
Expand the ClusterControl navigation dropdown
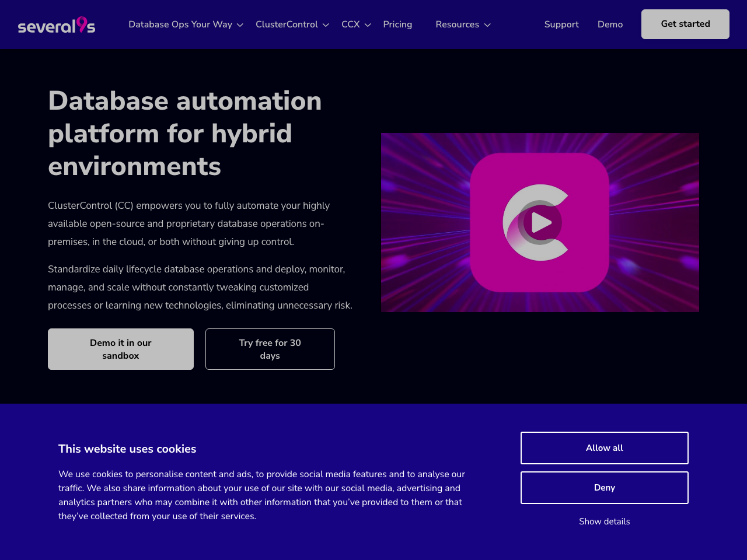coord(287,24)
